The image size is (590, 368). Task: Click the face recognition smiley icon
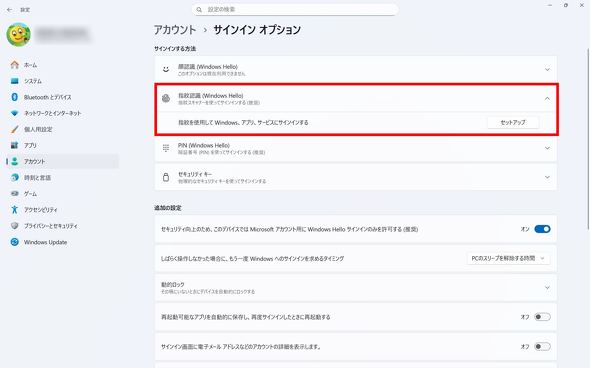(166, 69)
